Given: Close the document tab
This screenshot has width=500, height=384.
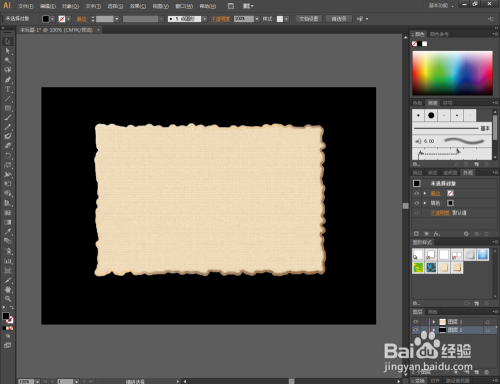Looking at the screenshot, I should click(x=98, y=30).
